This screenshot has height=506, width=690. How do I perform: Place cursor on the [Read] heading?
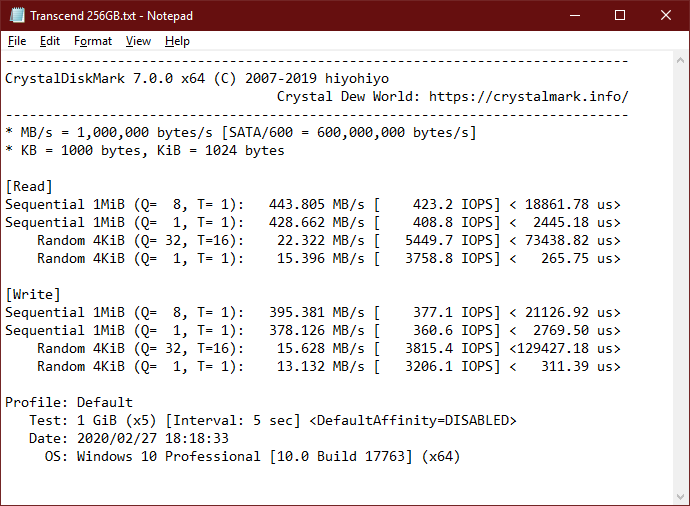click(29, 187)
